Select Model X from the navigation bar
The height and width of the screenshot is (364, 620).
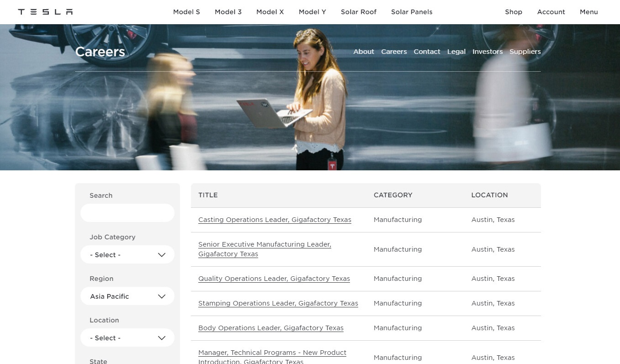click(x=270, y=12)
